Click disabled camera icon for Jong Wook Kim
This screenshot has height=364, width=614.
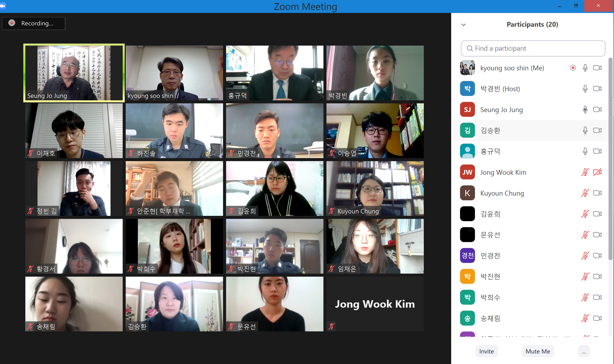597,172
